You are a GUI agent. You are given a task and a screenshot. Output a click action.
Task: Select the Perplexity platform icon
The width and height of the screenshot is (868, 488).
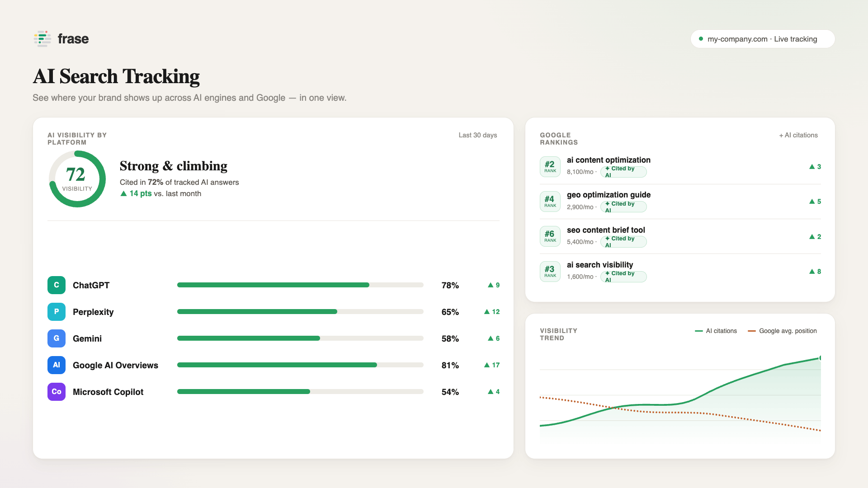point(57,312)
